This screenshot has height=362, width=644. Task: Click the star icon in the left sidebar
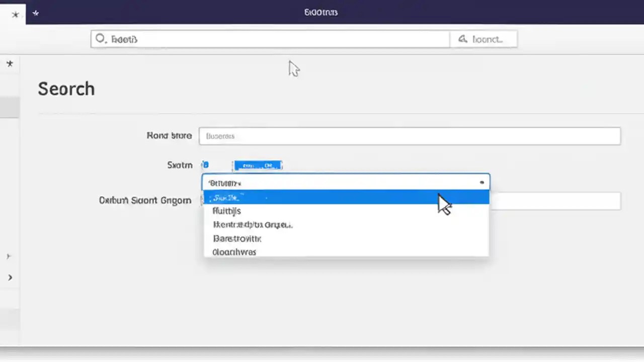(x=10, y=64)
